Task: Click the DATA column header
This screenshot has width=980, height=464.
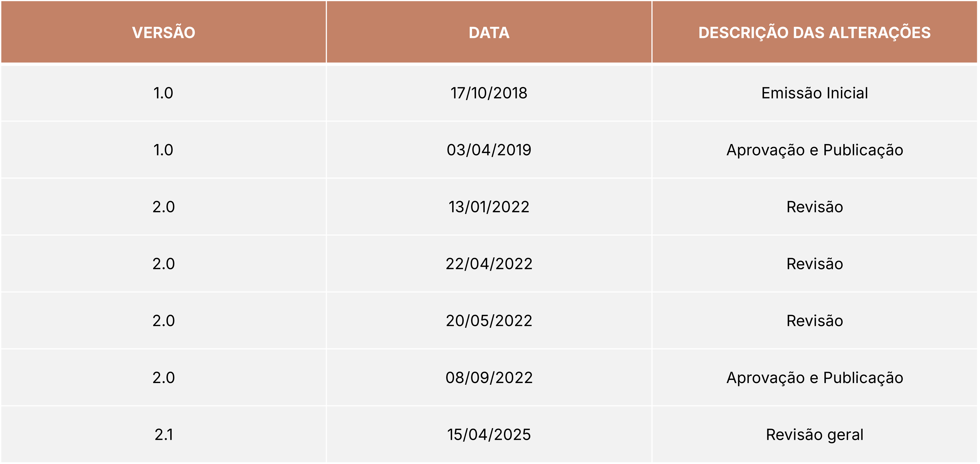Action: [489, 32]
